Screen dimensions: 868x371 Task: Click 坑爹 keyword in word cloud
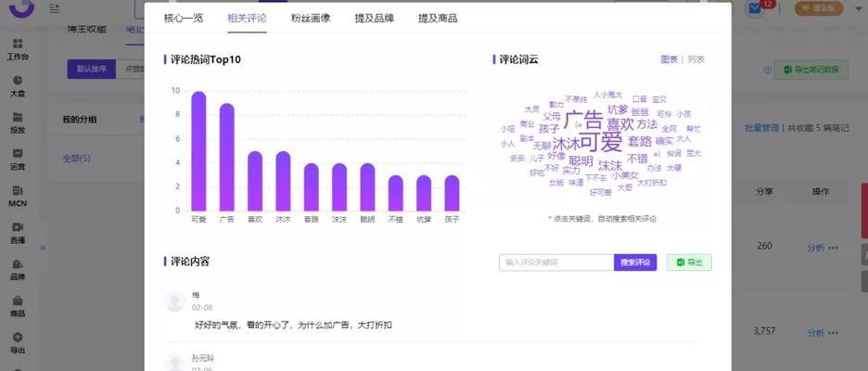pyautogui.click(x=618, y=109)
